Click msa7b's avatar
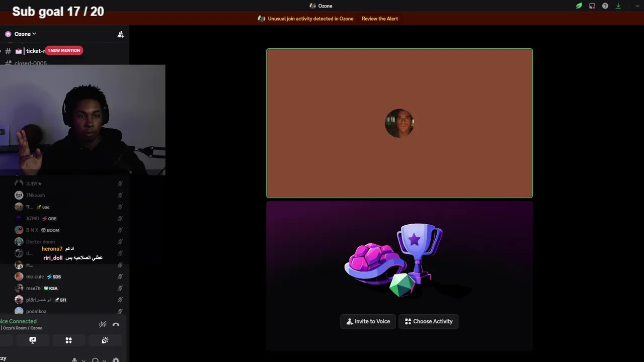 (19, 288)
